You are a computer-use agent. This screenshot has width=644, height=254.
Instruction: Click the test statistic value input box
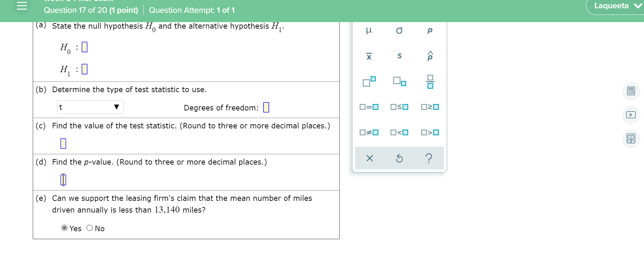coord(63,143)
